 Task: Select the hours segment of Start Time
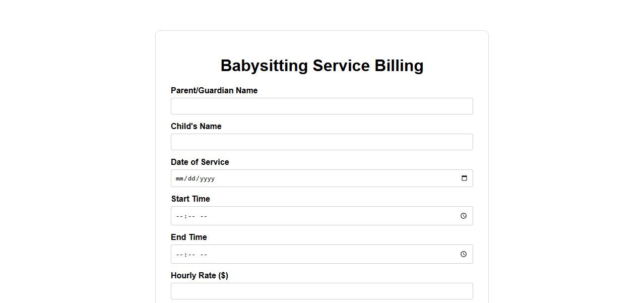coord(179,216)
